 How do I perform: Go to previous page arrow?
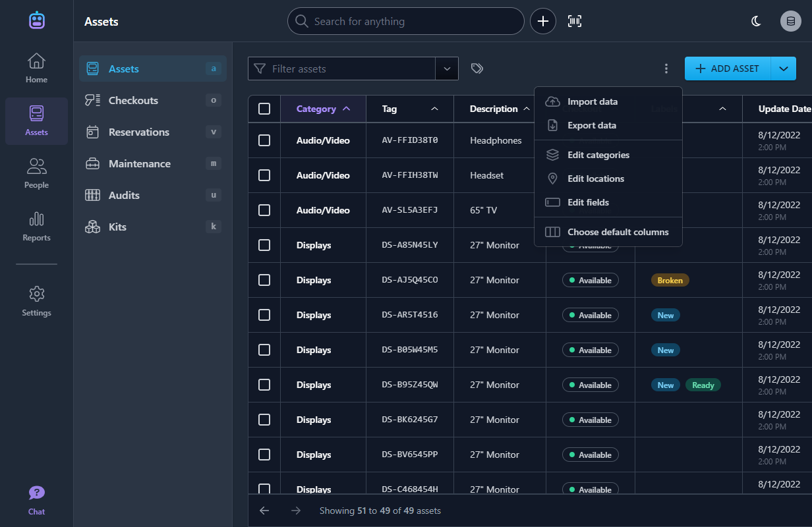264,511
